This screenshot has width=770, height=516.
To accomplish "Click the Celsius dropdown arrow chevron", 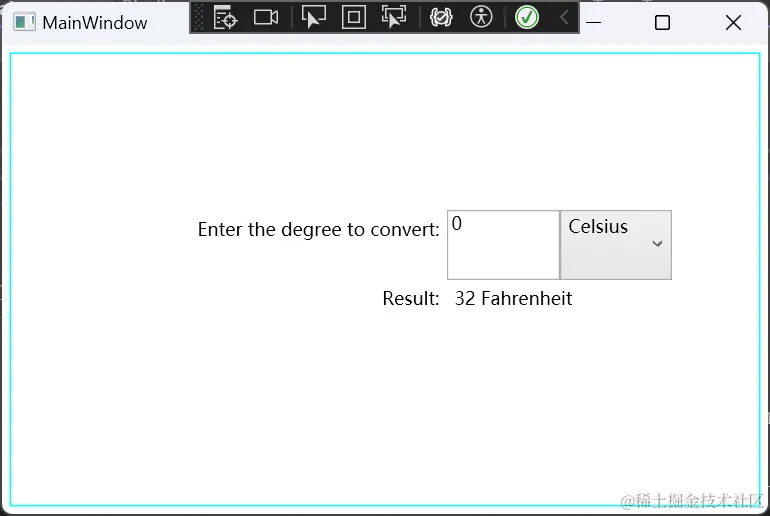I will point(657,244).
